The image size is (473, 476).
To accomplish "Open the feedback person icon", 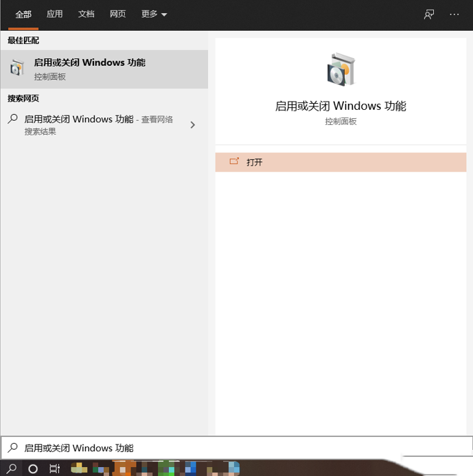I will tap(428, 14).
